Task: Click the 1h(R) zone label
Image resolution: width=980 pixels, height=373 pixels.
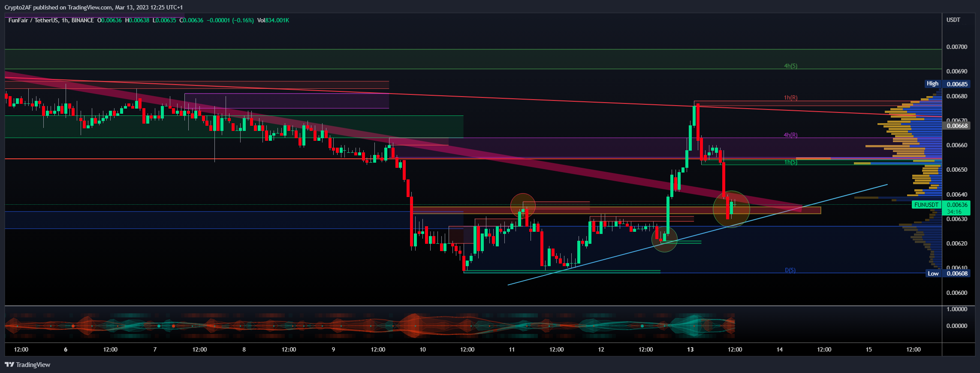Action: click(790, 97)
